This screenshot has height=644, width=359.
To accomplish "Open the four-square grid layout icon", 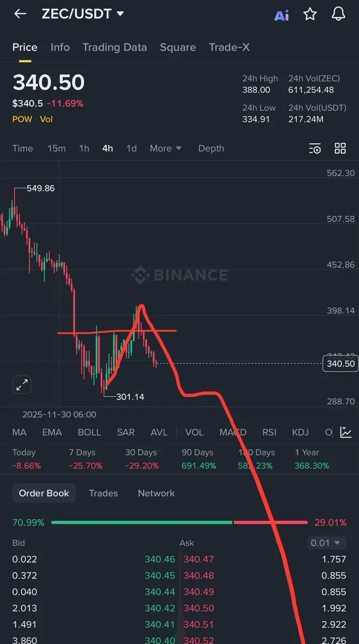I will [340, 149].
